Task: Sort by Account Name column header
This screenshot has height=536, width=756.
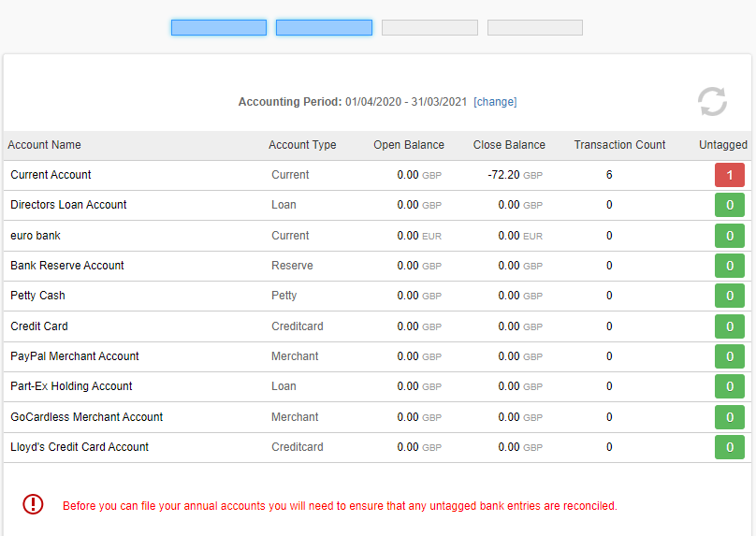Action: coord(44,145)
